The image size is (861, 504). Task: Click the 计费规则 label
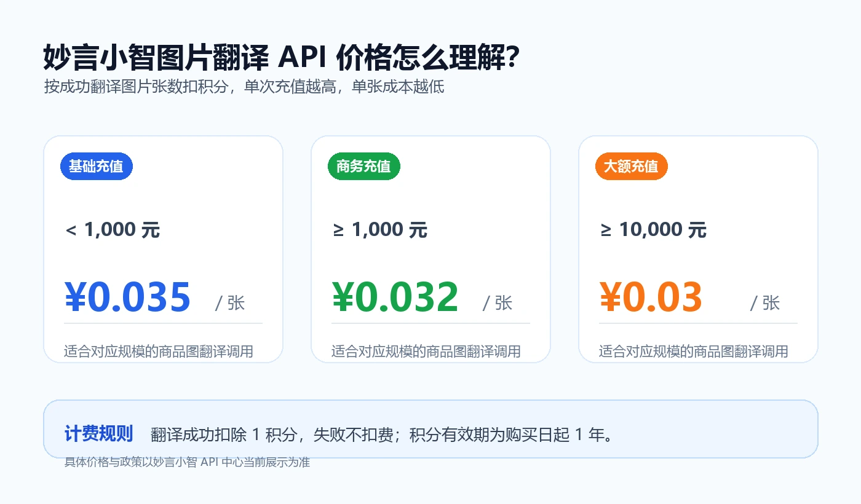[99, 433]
